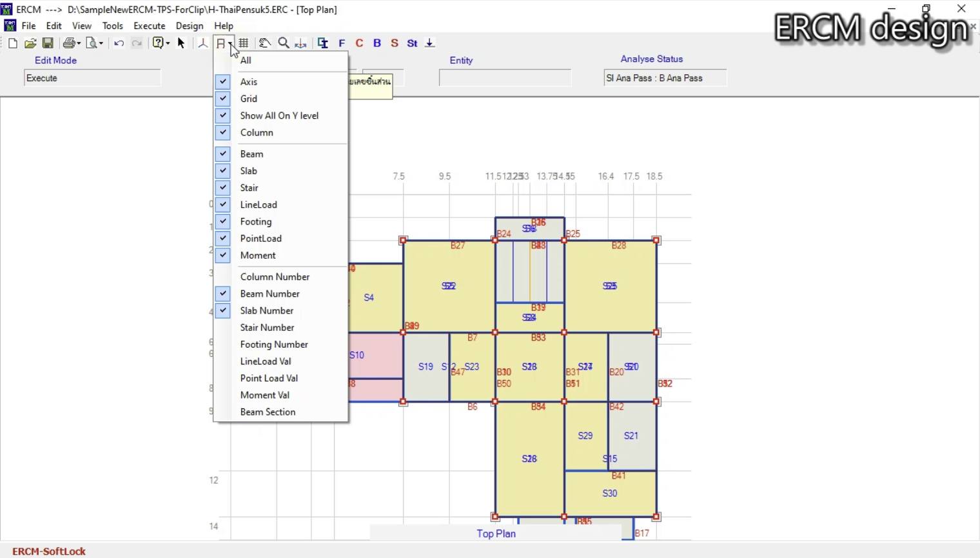Click the blue F footing tool
980x558 pixels.
pos(342,43)
